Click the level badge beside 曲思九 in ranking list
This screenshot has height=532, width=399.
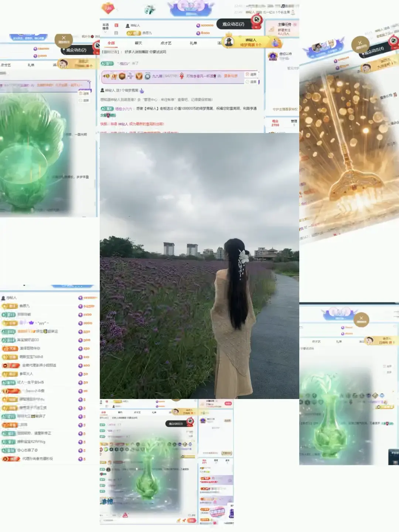[x=10, y=306]
